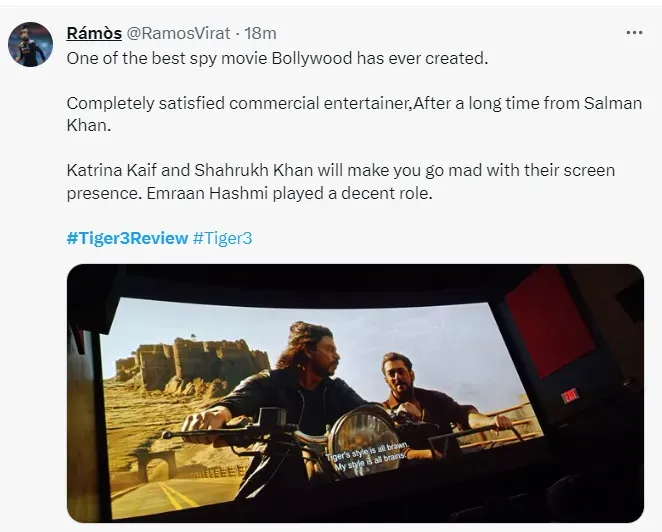Click the 'Completely satisfied commercial entertainer' paragraph
The width and height of the screenshot is (662, 532).
coord(354,114)
